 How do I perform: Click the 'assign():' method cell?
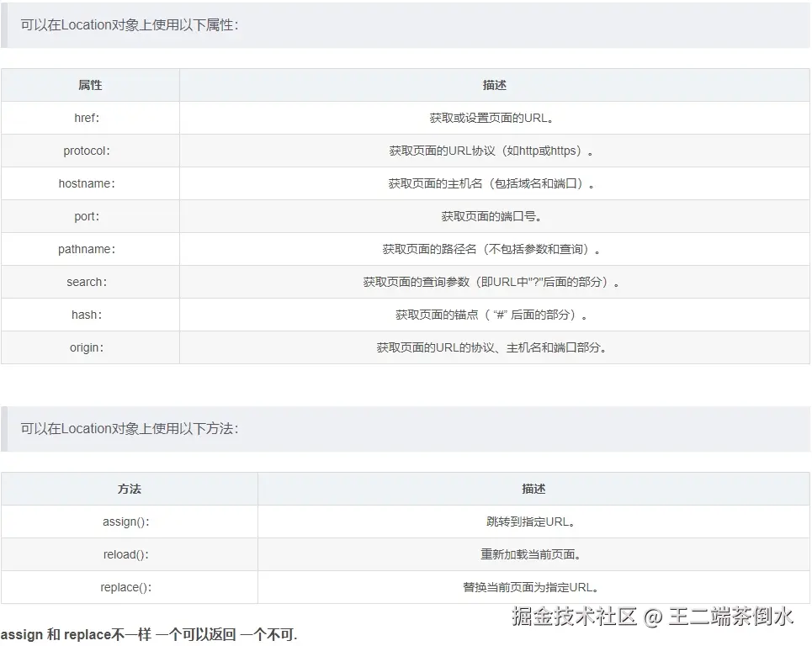pyautogui.click(x=130, y=522)
